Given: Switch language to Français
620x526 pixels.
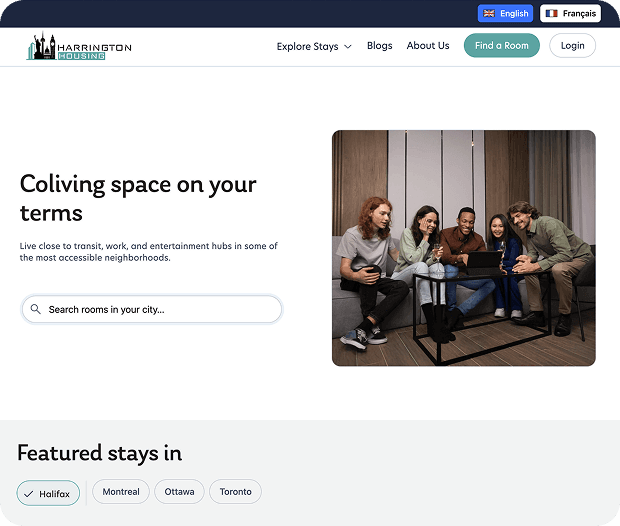Looking at the screenshot, I should pyautogui.click(x=571, y=13).
